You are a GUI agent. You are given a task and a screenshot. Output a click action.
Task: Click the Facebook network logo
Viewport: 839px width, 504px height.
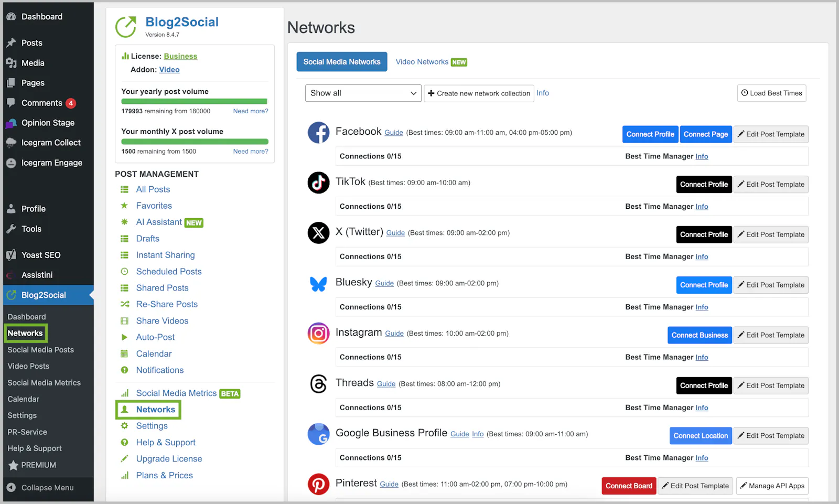pos(318,133)
